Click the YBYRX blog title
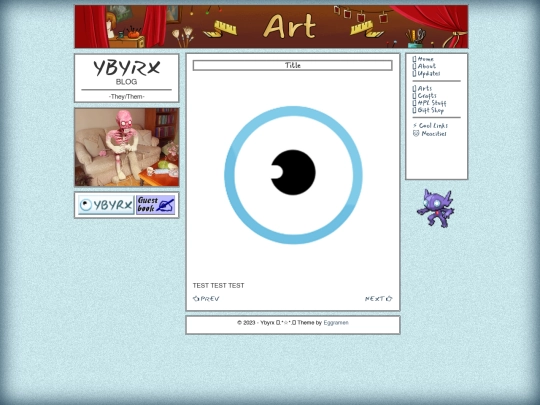The image size is (540, 405). pos(126,68)
